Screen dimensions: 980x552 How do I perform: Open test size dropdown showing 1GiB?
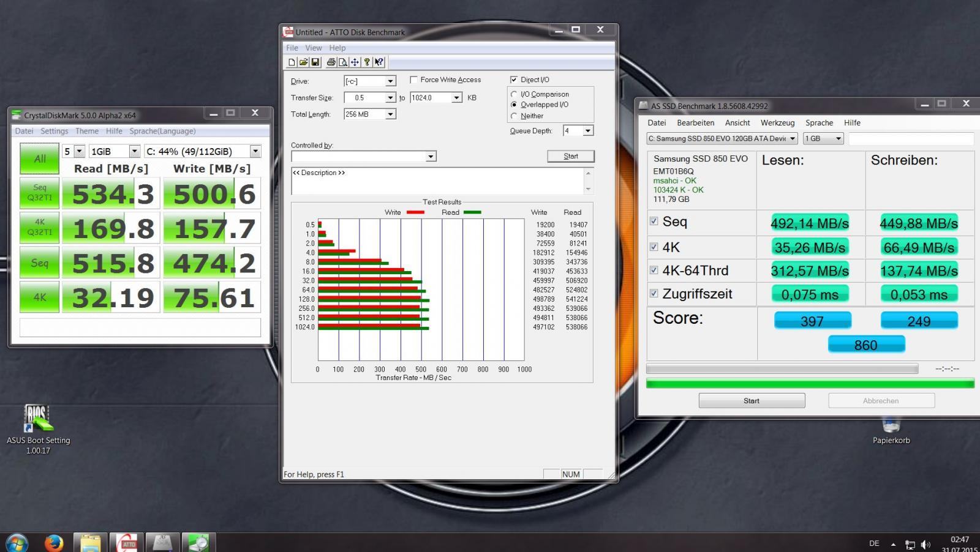click(115, 151)
